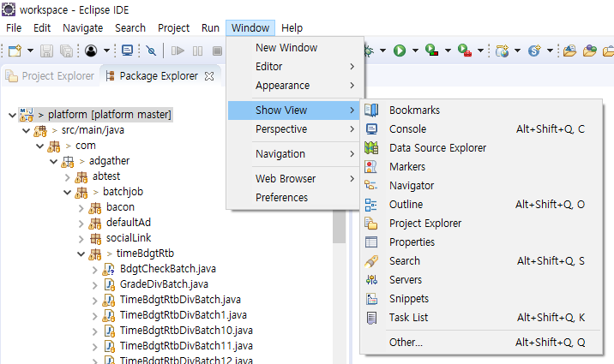Screen dimensions: 614x364
Task: Collapse the timeBdgtRtb package
Action: pyautogui.click(x=81, y=254)
